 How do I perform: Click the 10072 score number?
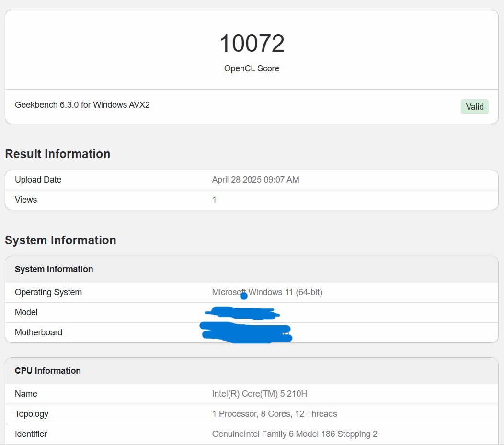[252, 44]
